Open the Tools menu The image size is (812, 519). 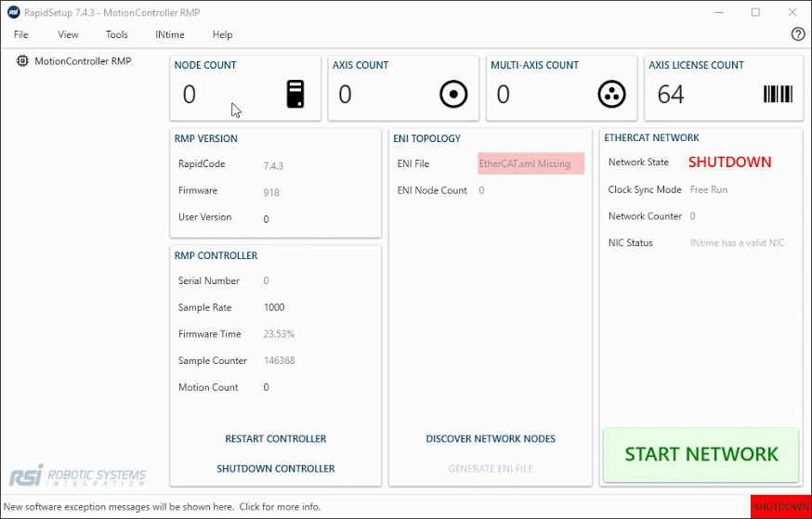click(116, 34)
